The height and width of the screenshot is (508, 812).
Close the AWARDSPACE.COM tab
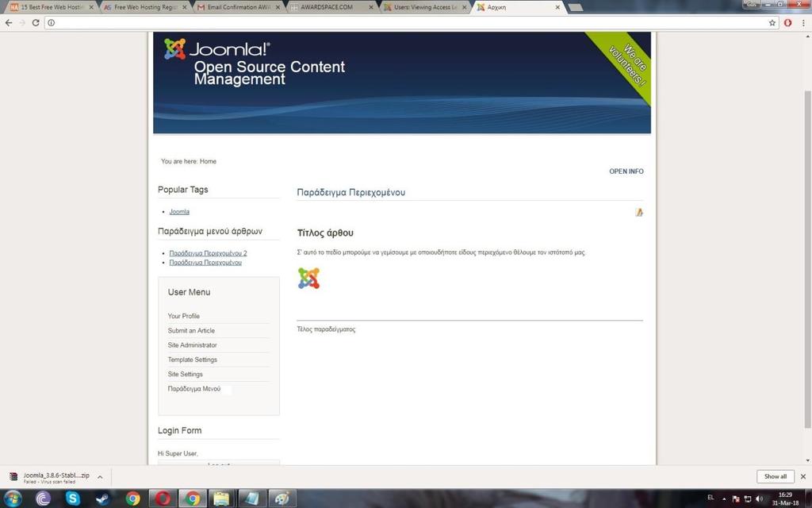pyautogui.click(x=371, y=7)
